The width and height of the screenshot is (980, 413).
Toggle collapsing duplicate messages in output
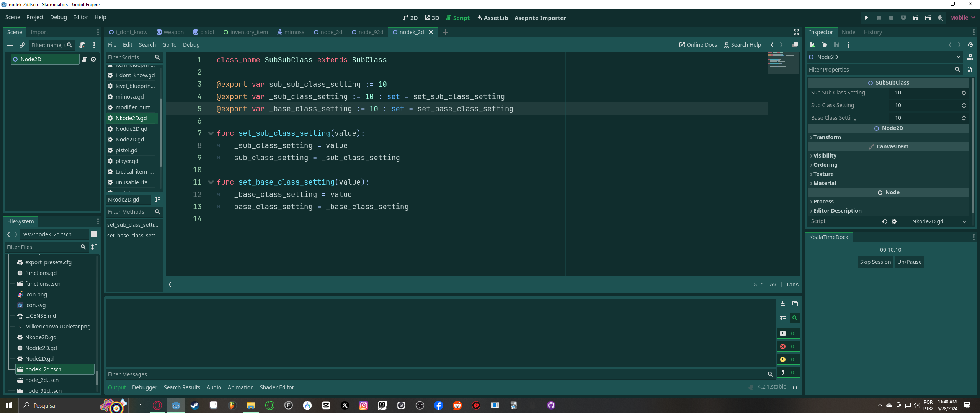[x=783, y=318]
